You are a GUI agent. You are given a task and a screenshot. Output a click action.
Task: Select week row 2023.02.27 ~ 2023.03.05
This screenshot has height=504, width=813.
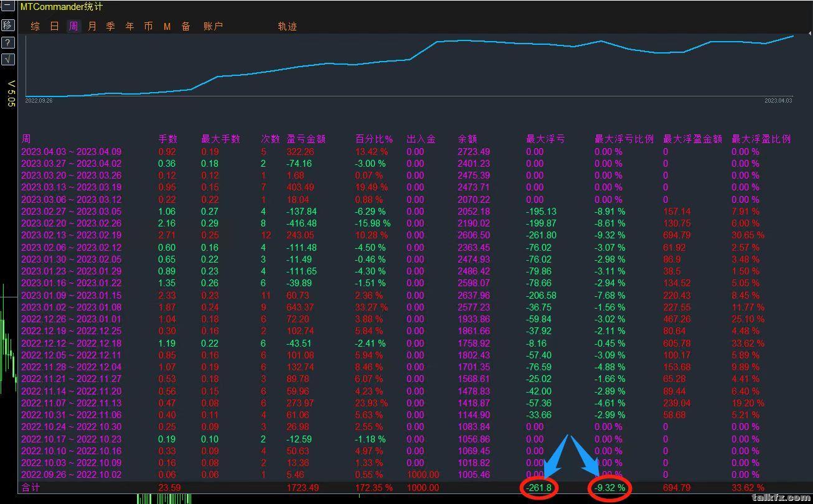click(x=72, y=211)
